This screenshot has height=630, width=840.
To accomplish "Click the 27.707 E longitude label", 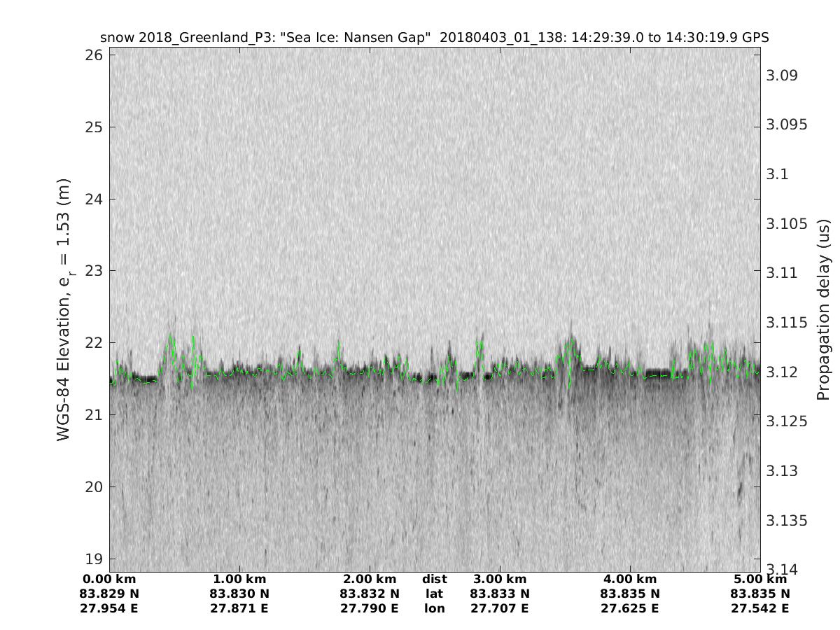I will (500, 608).
